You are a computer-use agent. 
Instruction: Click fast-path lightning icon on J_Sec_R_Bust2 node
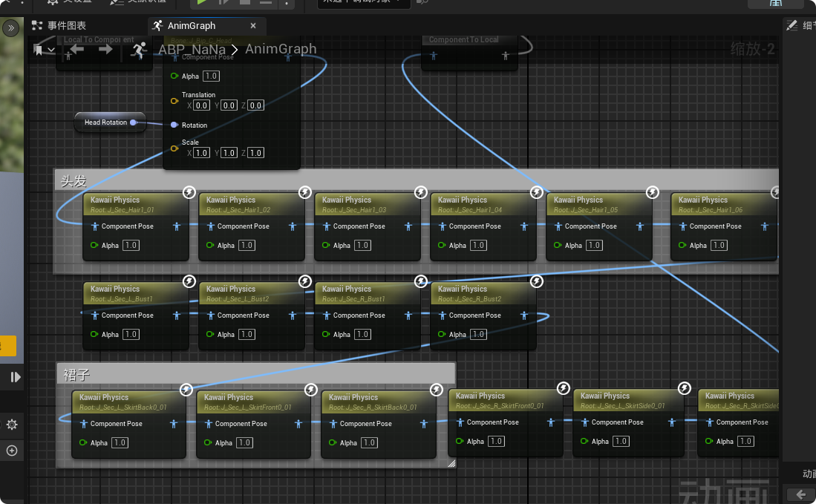click(537, 281)
